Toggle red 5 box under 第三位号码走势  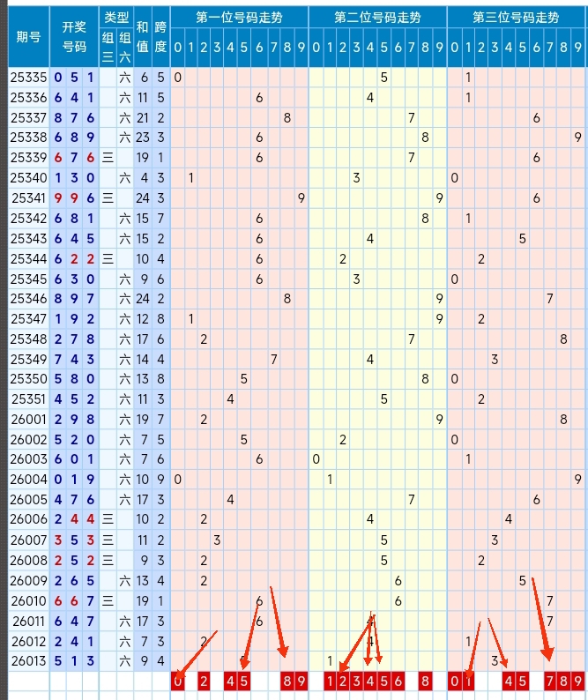point(523,681)
